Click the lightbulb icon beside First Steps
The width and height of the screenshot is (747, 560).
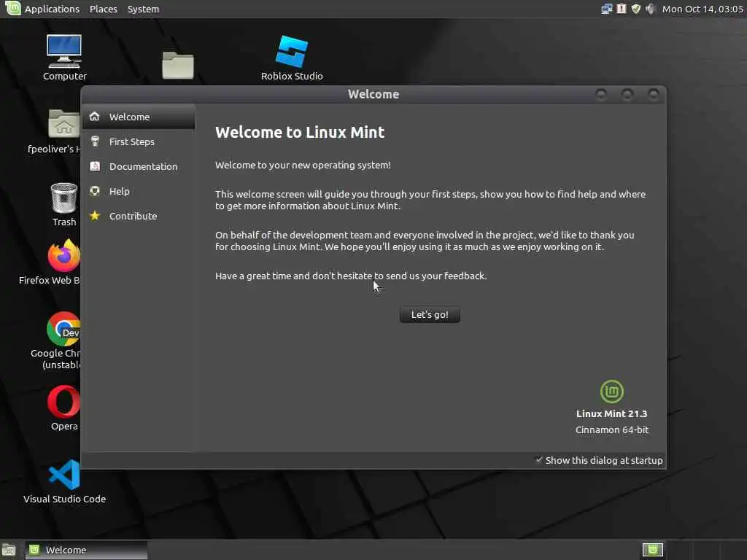pos(95,141)
